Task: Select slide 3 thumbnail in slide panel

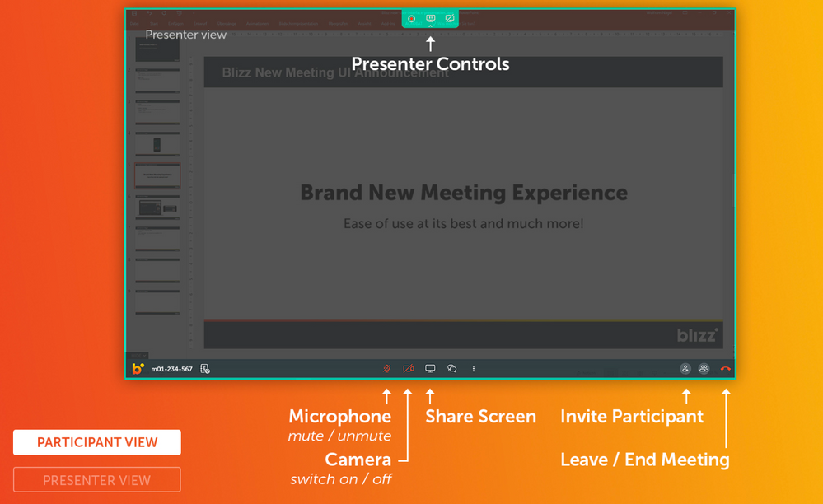Action: tap(157, 112)
